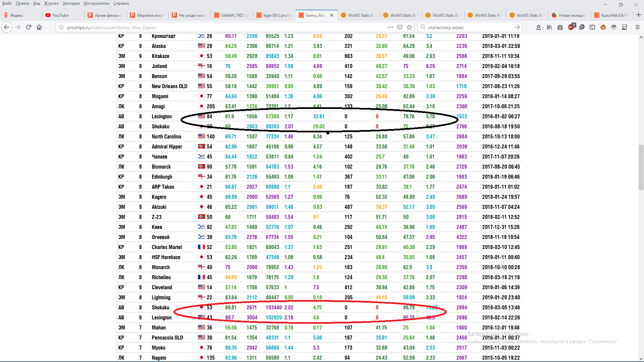Switch to the Архив фильмов tab
This screenshot has width=644, height=362.
tap(106, 15)
